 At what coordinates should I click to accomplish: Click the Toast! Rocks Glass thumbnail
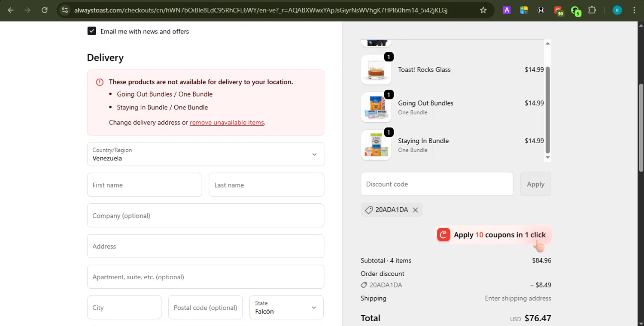(x=376, y=69)
